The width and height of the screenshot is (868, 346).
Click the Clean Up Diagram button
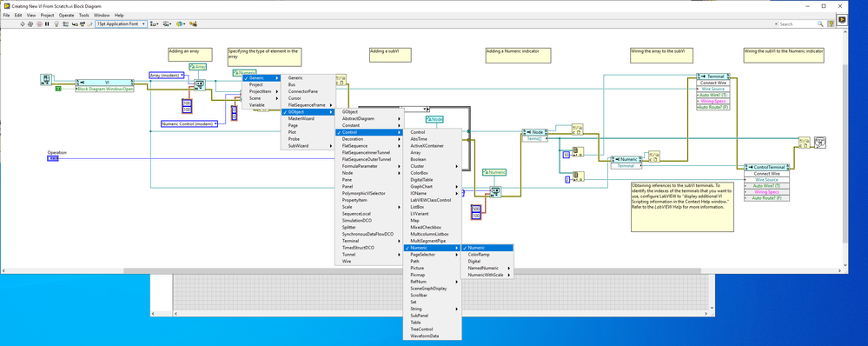coord(194,23)
